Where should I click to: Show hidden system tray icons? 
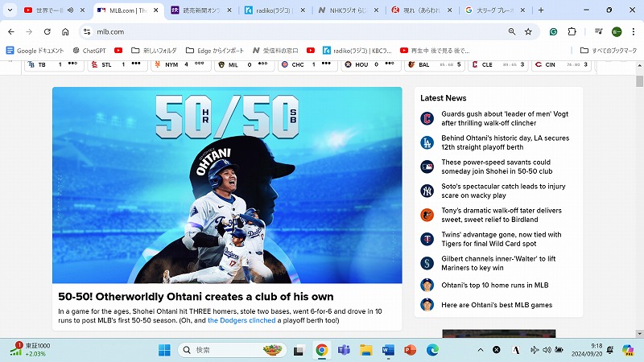point(480,350)
